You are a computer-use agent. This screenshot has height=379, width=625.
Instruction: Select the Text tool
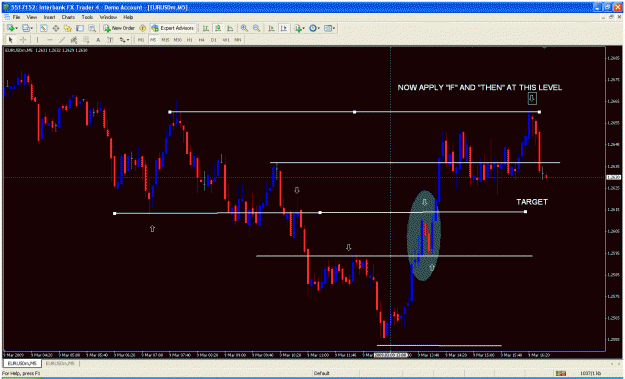pos(98,40)
